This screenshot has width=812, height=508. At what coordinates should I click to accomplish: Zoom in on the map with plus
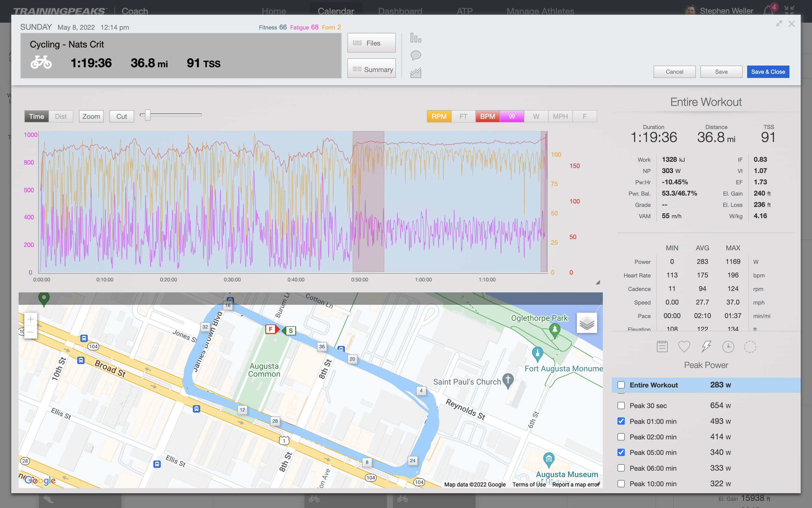point(31,319)
